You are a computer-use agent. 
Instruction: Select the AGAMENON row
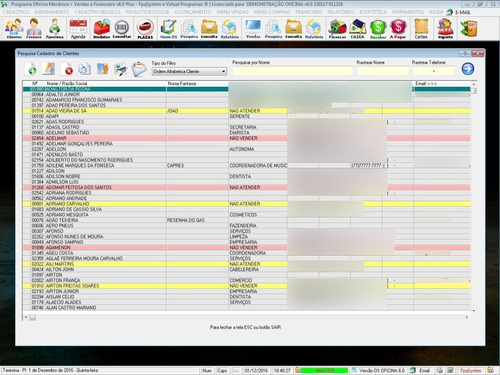(247, 248)
